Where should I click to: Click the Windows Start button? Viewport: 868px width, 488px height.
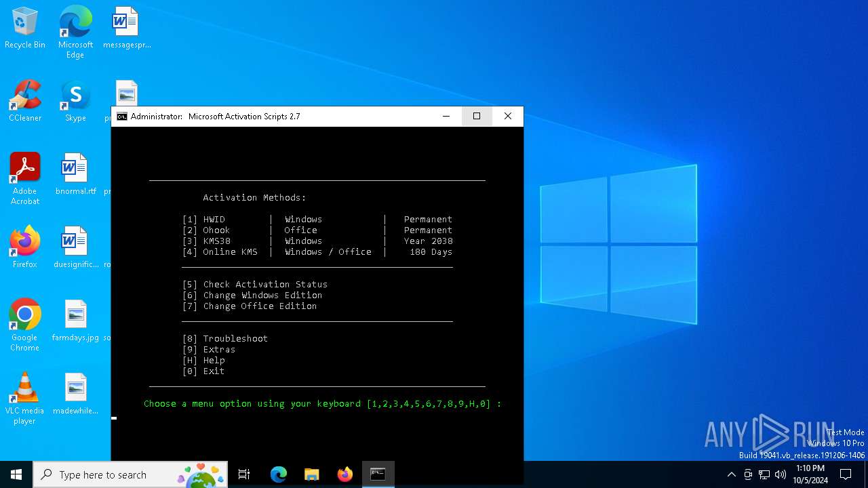coord(16,474)
